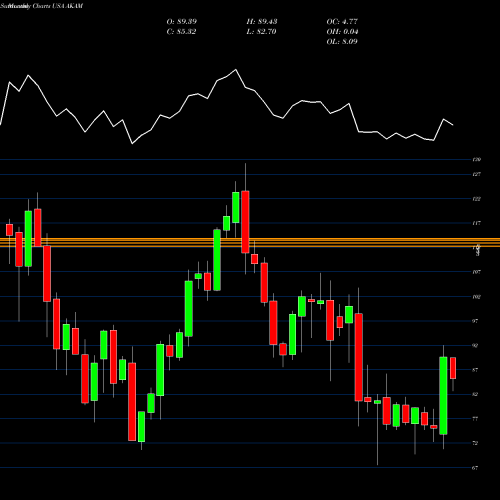Click the chart title ending in 'USA AKAM'
This screenshot has width=500, height=500.
(x=42, y=6)
